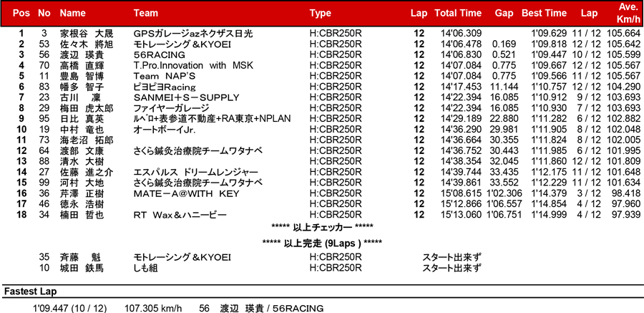
Task: Click the Fastest Lap section heading
Action: 30,292
